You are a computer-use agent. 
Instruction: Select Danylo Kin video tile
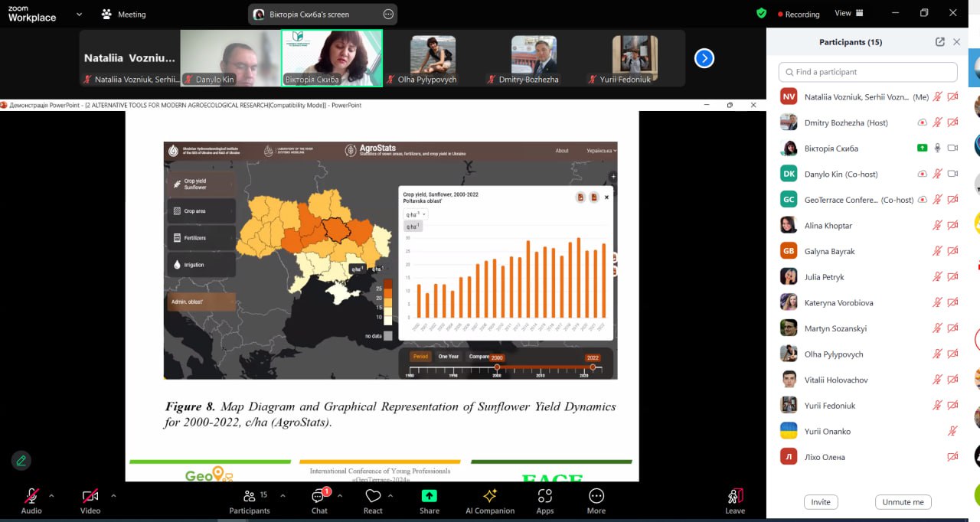click(230, 58)
